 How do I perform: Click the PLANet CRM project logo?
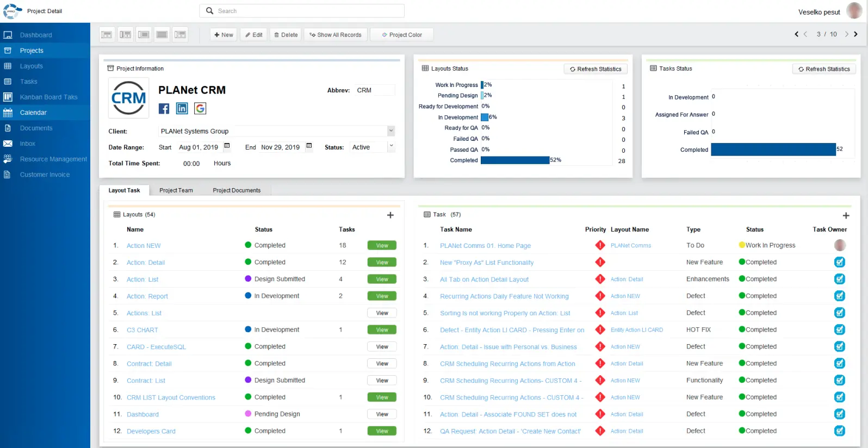(129, 98)
